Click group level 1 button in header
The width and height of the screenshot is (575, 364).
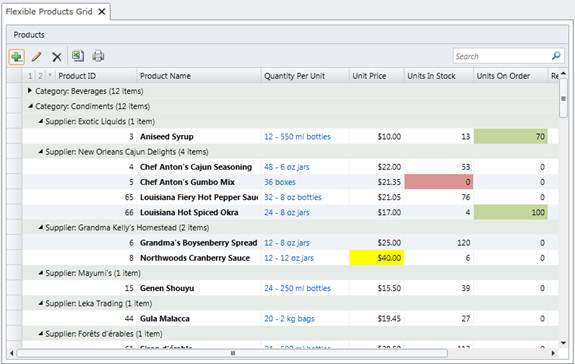tap(30, 76)
